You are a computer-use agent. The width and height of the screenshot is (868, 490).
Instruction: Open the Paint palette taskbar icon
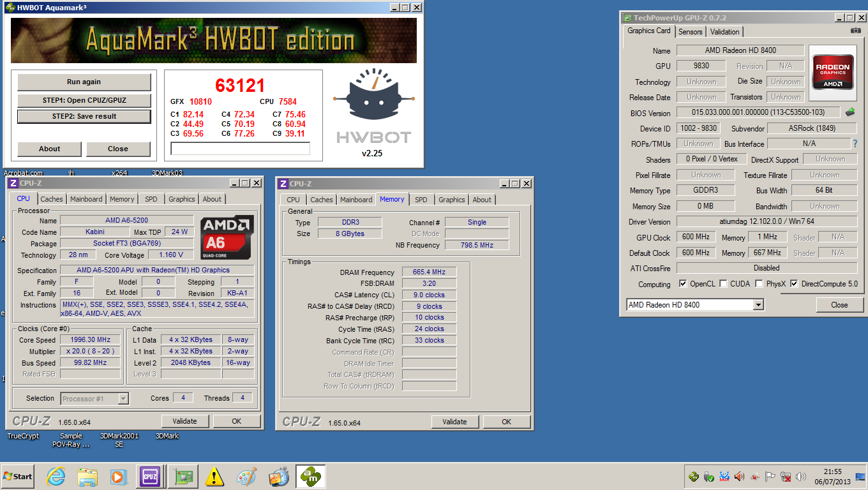(x=247, y=477)
